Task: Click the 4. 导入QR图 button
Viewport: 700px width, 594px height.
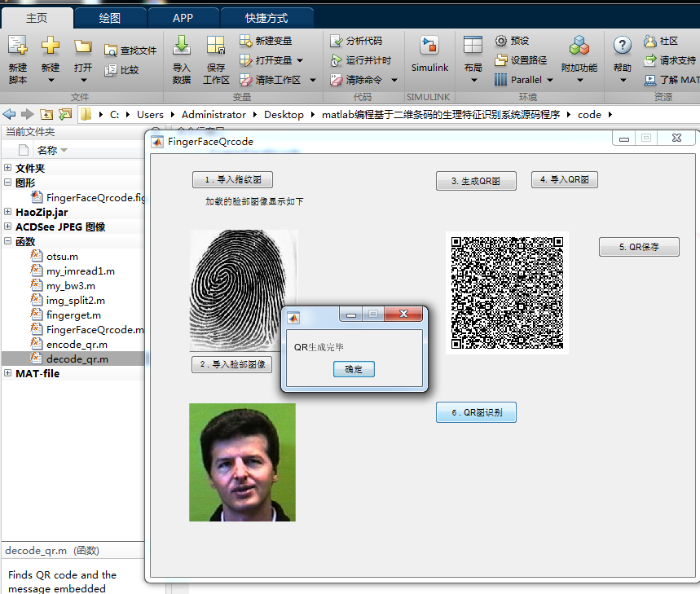Action: tap(564, 180)
